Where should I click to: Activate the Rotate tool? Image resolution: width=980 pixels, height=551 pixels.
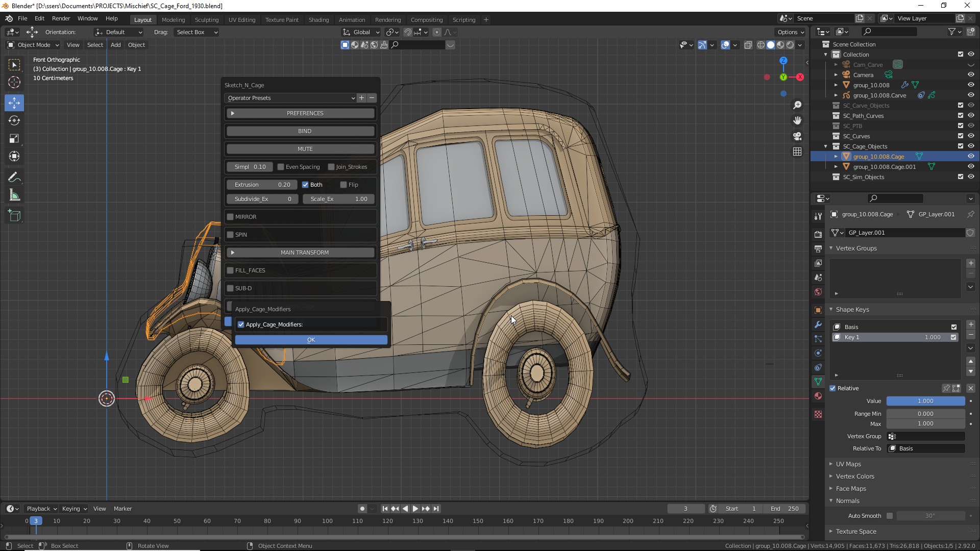(x=14, y=120)
